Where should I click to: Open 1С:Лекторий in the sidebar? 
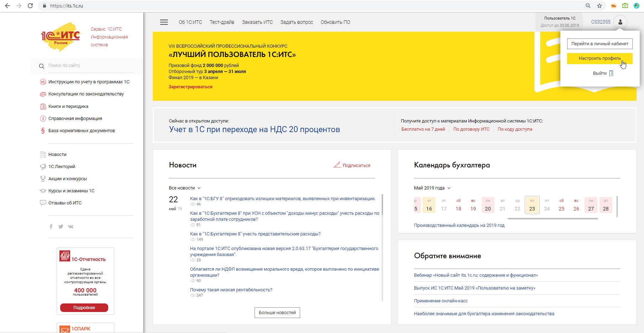62,167
